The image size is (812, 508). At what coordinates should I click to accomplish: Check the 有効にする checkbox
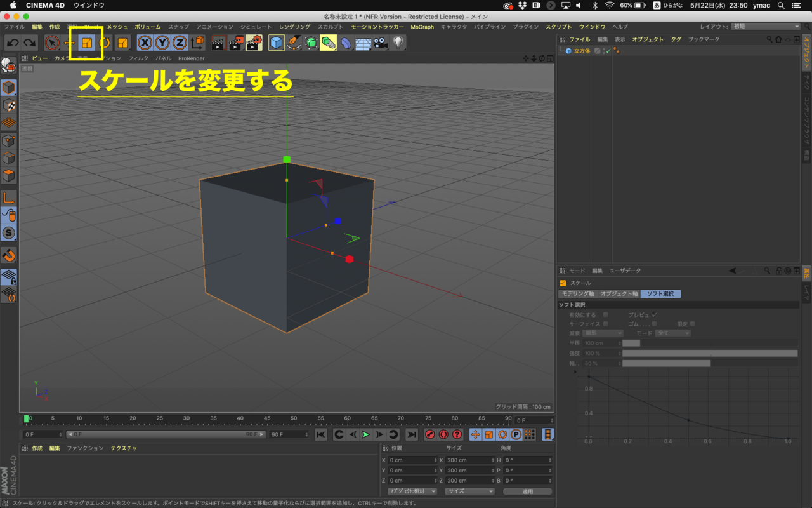605,314
